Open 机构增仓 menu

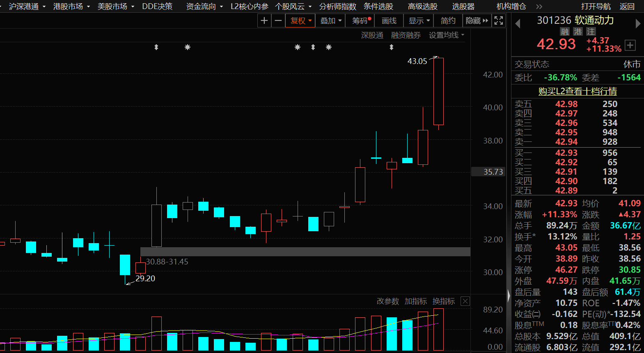[x=511, y=7]
